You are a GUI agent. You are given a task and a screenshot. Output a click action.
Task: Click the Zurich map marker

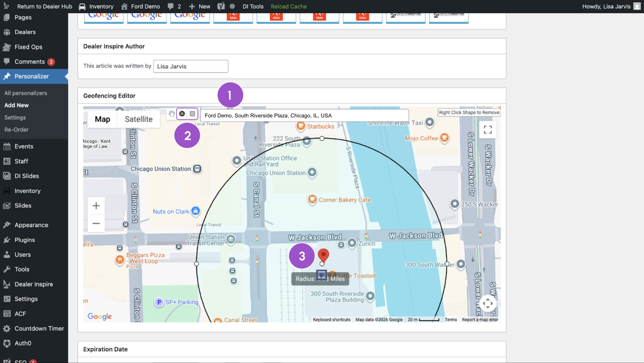click(352, 243)
